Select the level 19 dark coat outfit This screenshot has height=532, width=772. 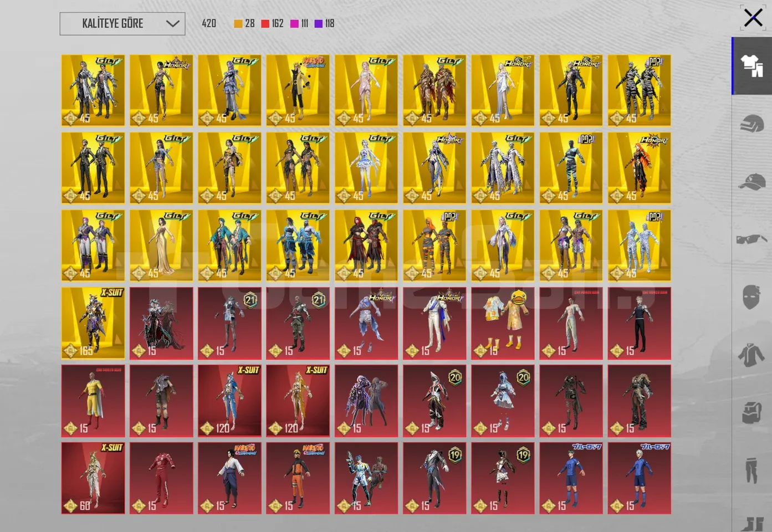coord(434,478)
